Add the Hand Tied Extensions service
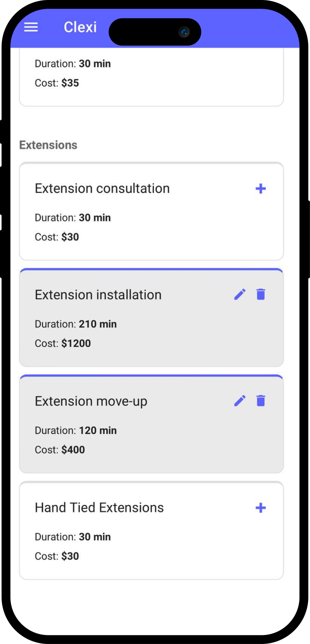This screenshot has width=310, height=644. click(x=261, y=508)
